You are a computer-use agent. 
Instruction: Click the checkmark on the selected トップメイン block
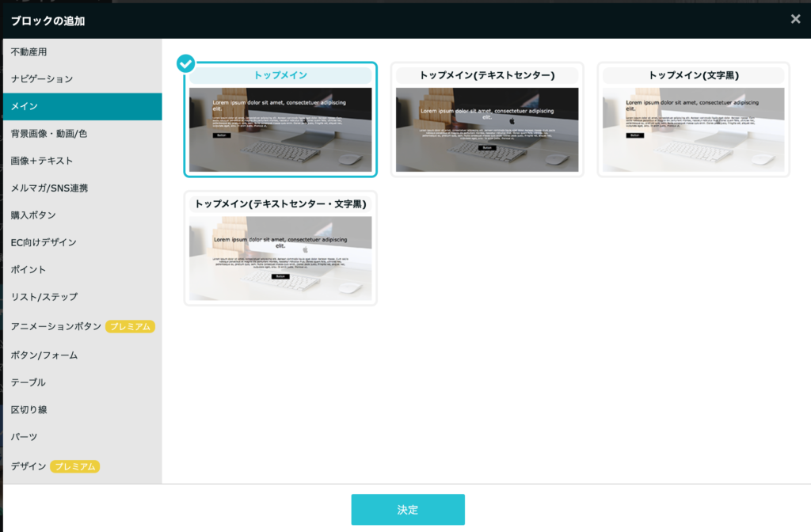coord(185,63)
